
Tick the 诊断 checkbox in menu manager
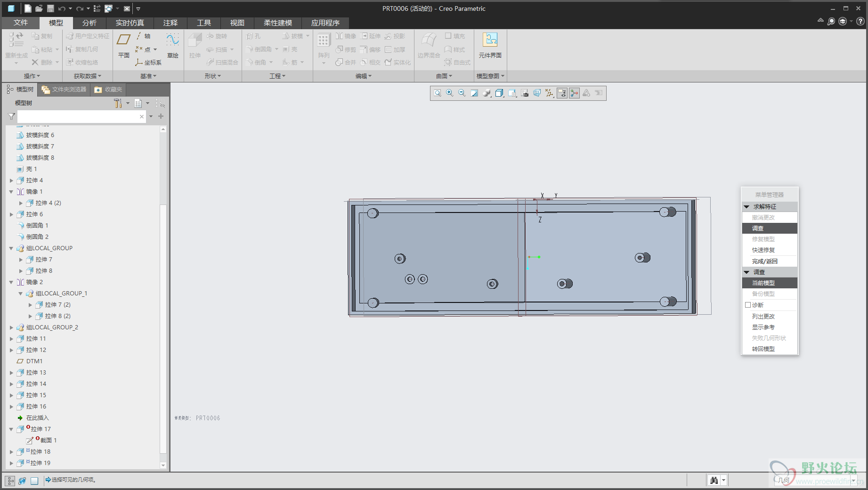pos(748,305)
